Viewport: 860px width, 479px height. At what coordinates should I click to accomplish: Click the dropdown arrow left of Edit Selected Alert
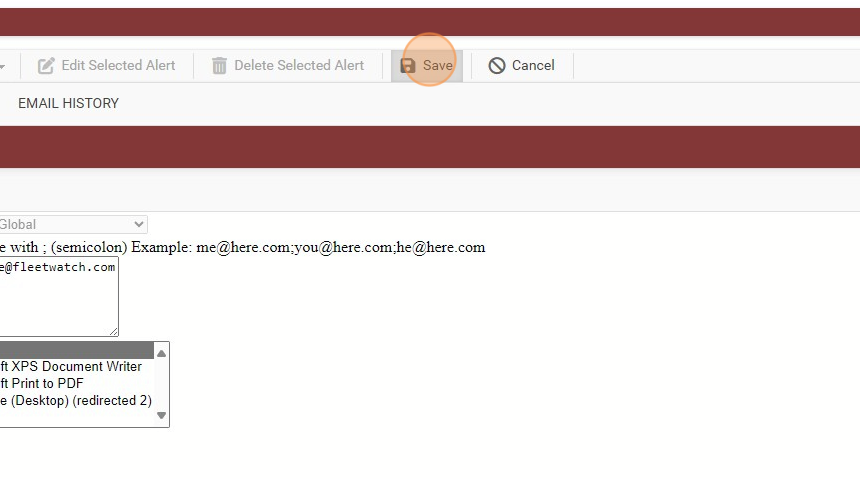click(x=2, y=66)
